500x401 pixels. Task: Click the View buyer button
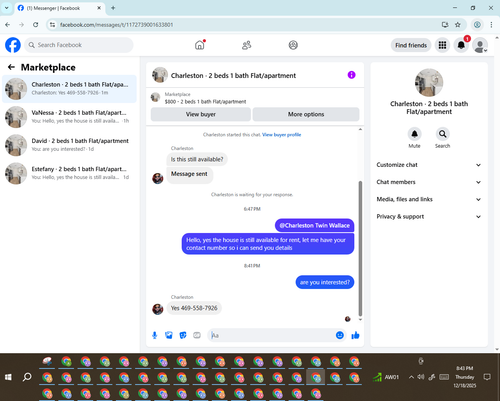tap(201, 114)
